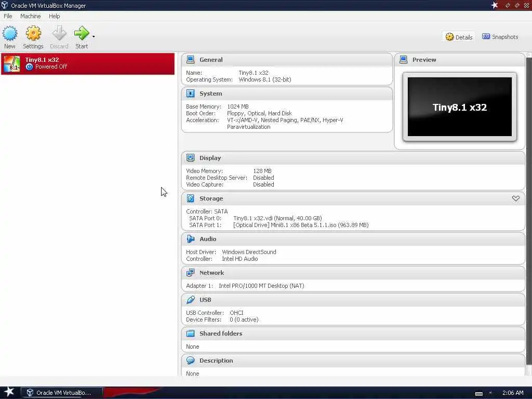Open the Audio section header link
Image resolution: width=532 pixels, height=399 pixels.
(208, 239)
